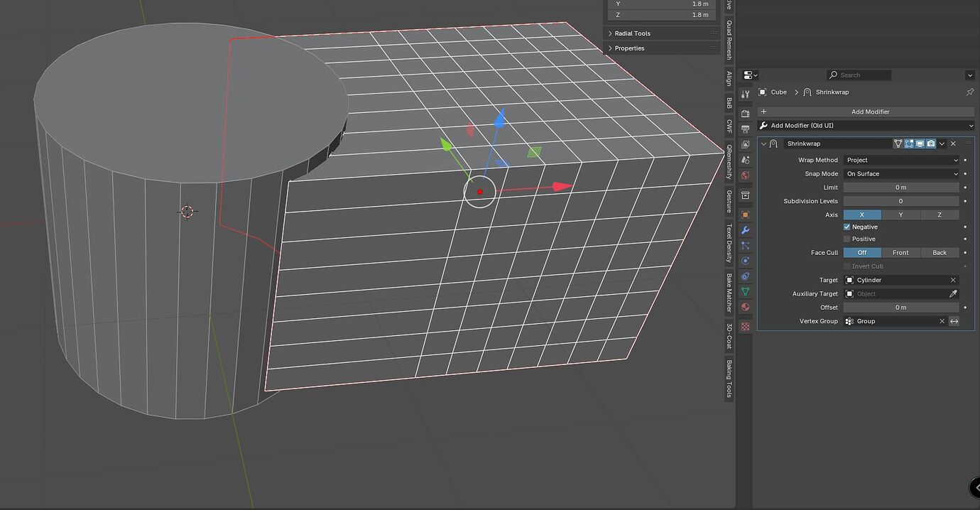Open the Object properties orange square icon
Screen dimensions: 980x510
[745, 215]
